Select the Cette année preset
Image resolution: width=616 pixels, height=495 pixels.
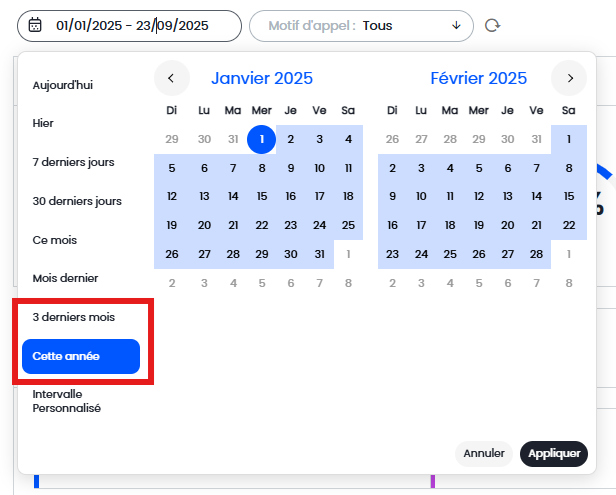81,356
